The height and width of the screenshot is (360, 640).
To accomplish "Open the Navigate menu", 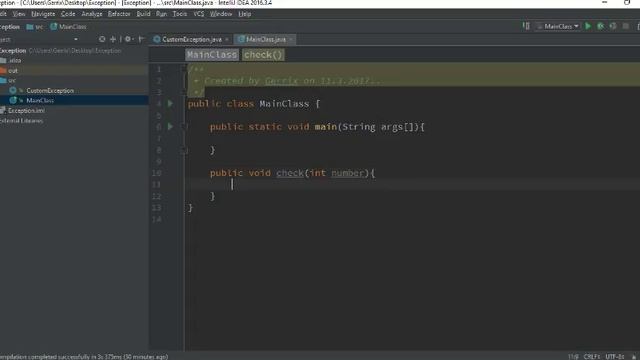I will click(x=43, y=14).
